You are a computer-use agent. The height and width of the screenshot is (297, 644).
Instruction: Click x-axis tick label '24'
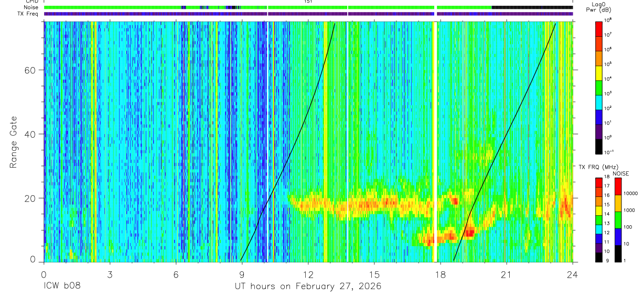click(x=572, y=274)
